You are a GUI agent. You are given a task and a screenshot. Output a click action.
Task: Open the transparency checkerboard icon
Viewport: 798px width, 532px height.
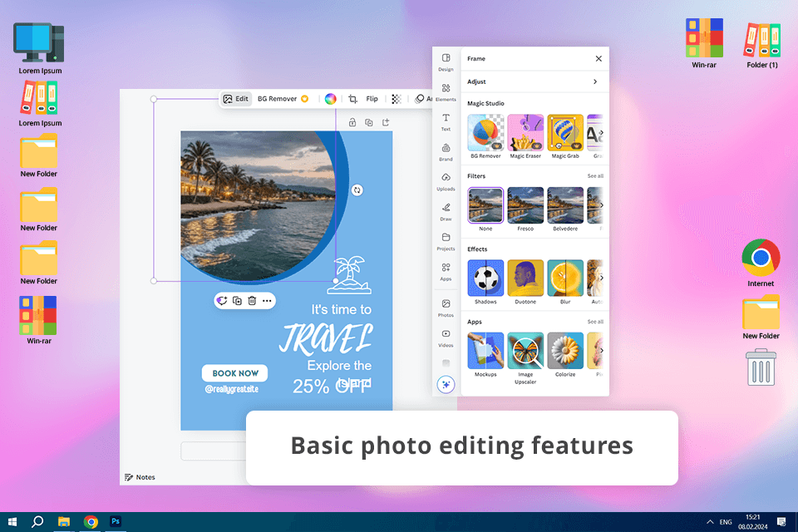point(397,99)
